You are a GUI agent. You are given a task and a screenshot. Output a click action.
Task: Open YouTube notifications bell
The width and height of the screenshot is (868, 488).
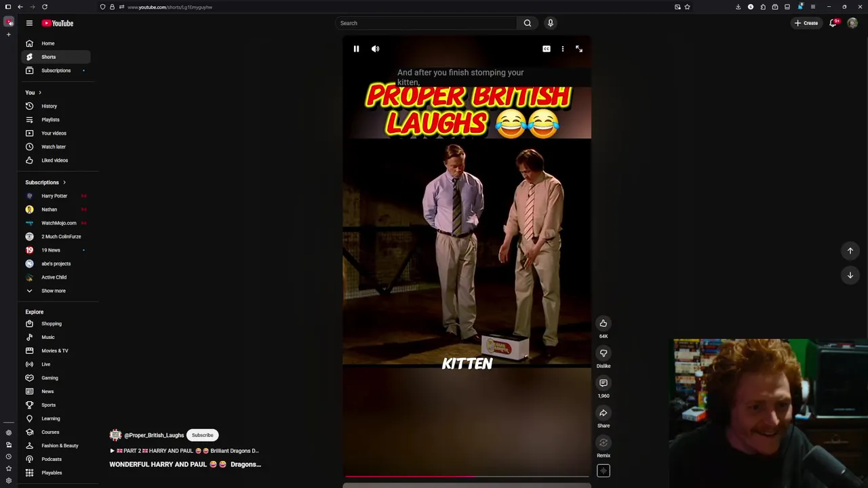click(x=833, y=23)
